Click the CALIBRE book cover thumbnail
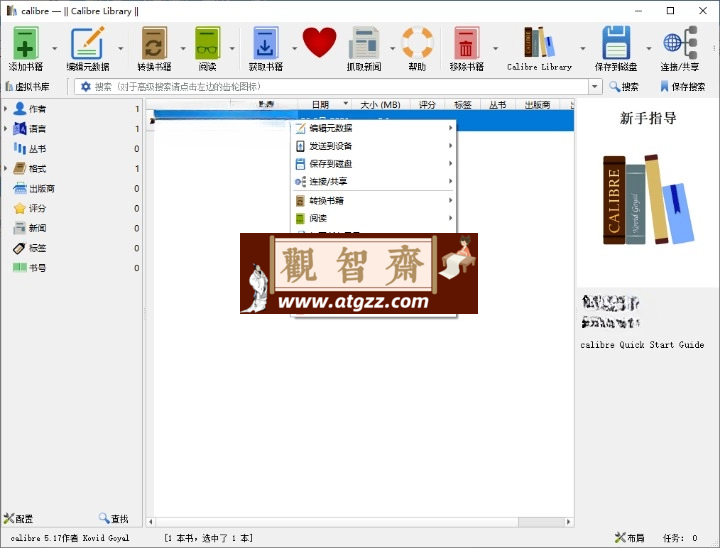Image resolution: width=720 pixels, height=548 pixels. pos(648,199)
